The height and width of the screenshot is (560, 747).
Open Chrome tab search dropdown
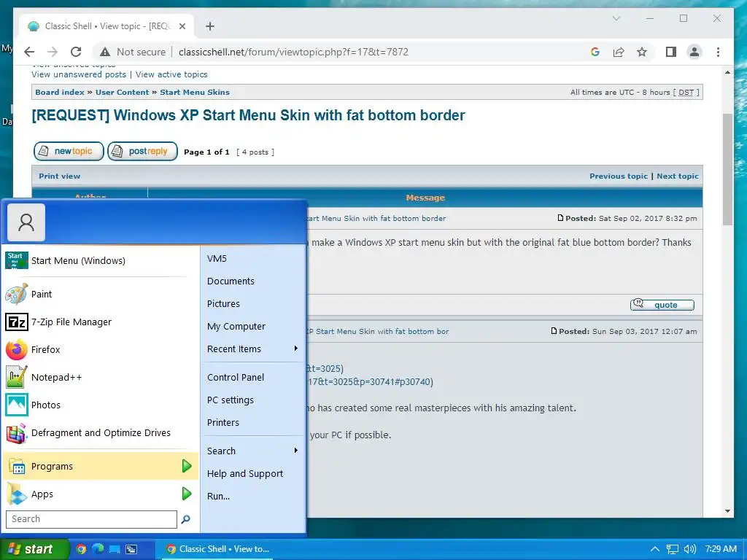pyautogui.click(x=616, y=18)
